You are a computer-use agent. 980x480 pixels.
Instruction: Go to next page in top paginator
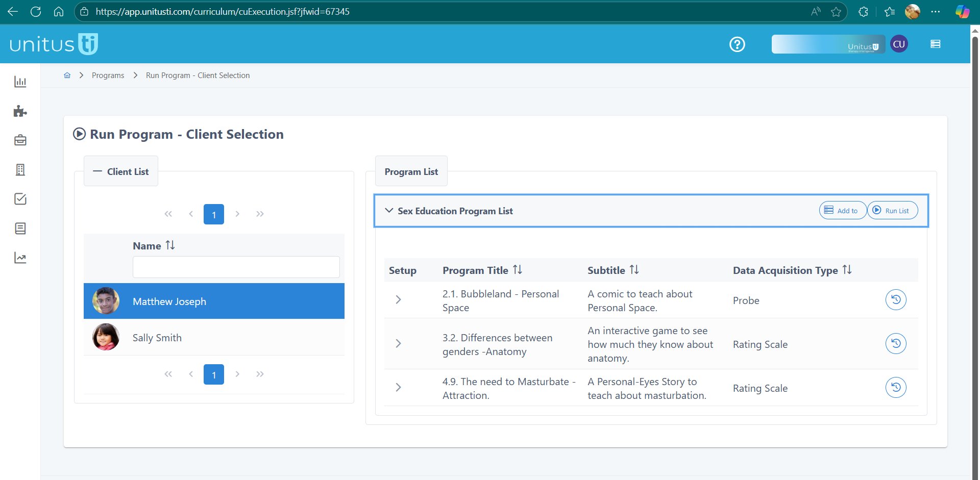[237, 214]
